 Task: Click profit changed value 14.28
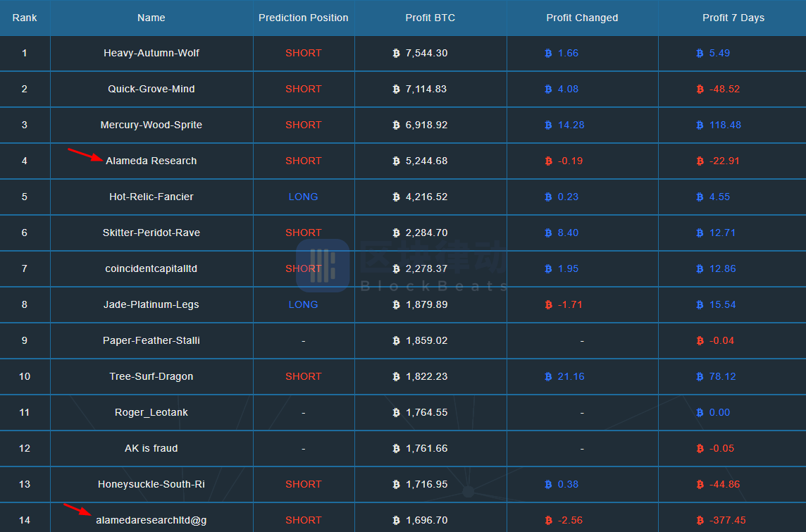point(571,125)
